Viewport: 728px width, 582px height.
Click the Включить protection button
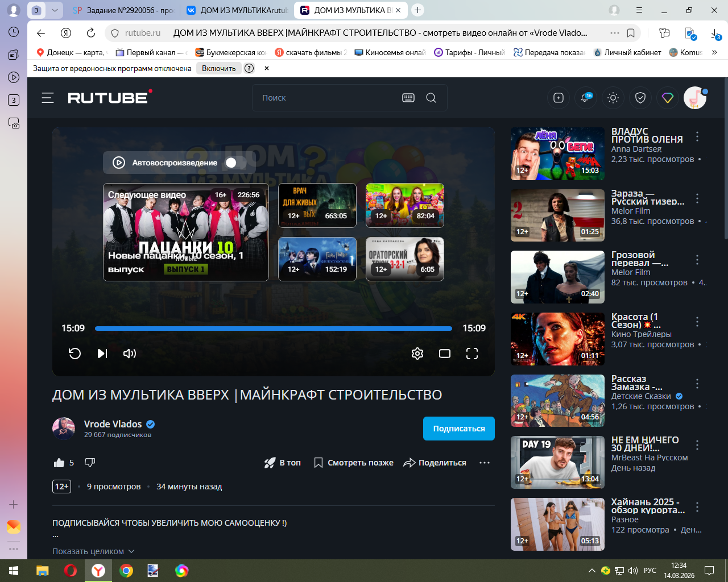(x=218, y=68)
